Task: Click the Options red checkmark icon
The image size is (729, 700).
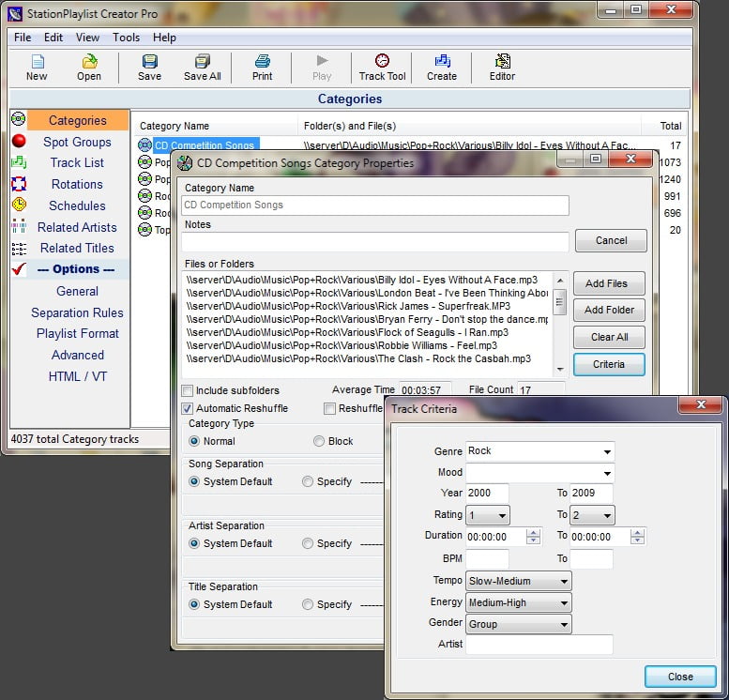Action: (x=19, y=269)
